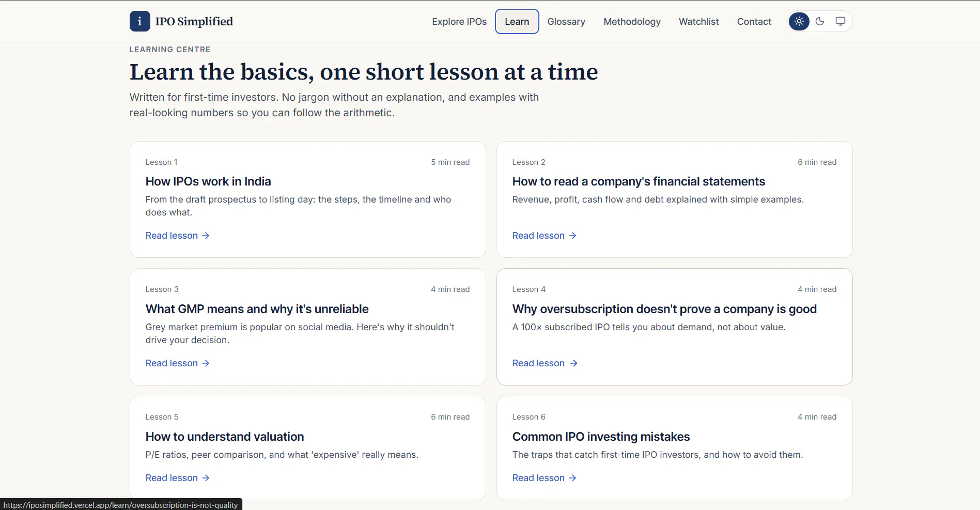
Task: Click arrow icon in Lesson 2 card
Action: pyautogui.click(x=572, y=236)
